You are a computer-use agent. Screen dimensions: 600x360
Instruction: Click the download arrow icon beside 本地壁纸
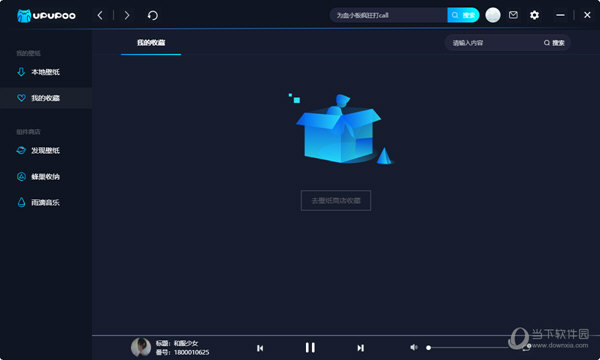(x=21, y=72)
